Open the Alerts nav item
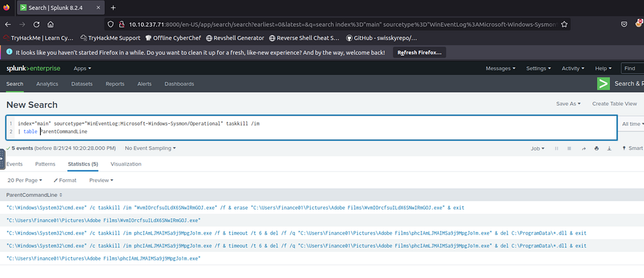The height and width of the screenshot is (278, 644). (144, 84)
